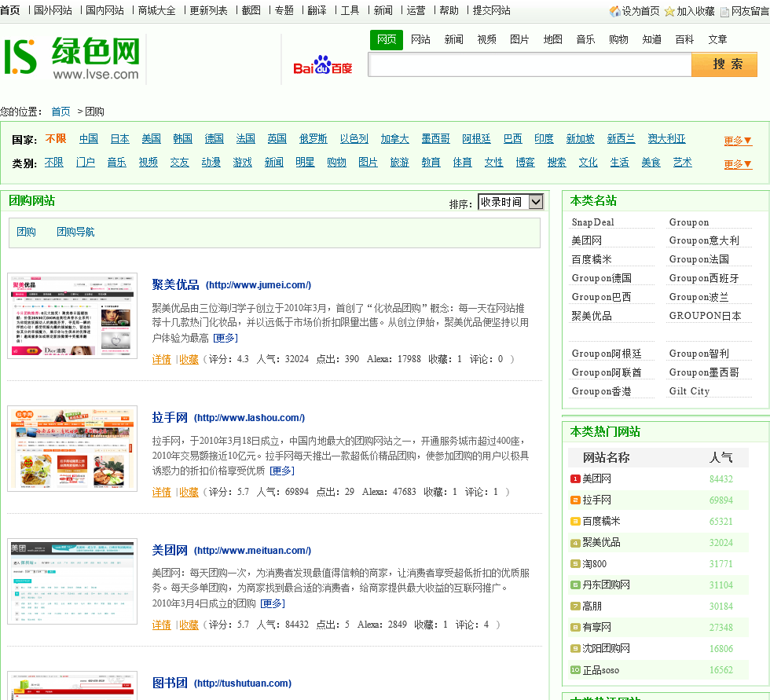Open the 拉手网 site thumbnail
Image resolution: width=770 pixels, height=700 pixels.
point(72,448)
